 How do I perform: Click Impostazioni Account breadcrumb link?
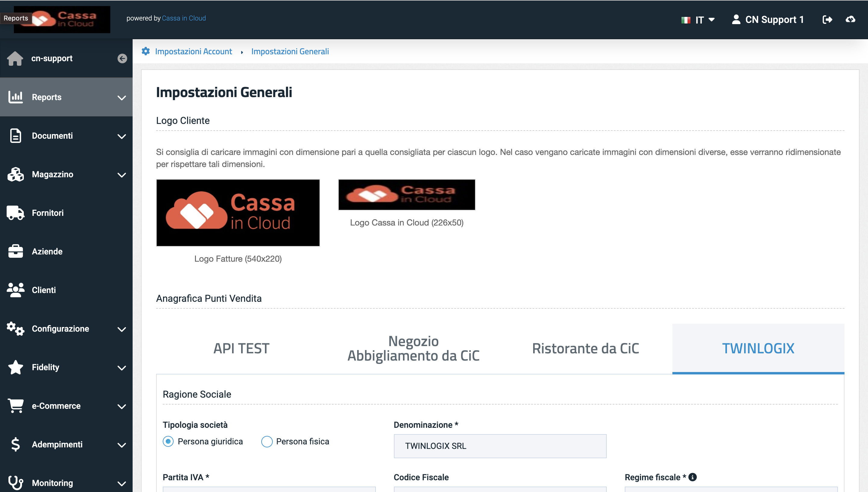point(193,51)
